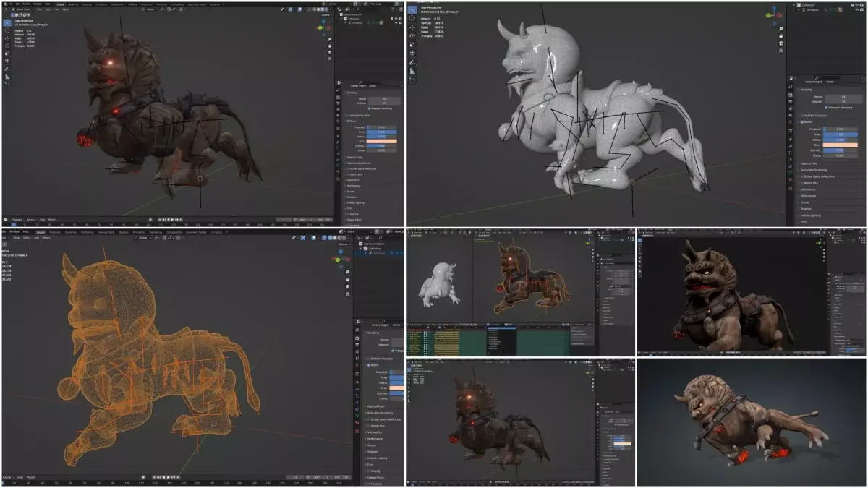The height and width of the screenshot is (488, 868).
Task: Activate Select Box tool in gray-model Blender window
Action: click(x=412, y=9)
